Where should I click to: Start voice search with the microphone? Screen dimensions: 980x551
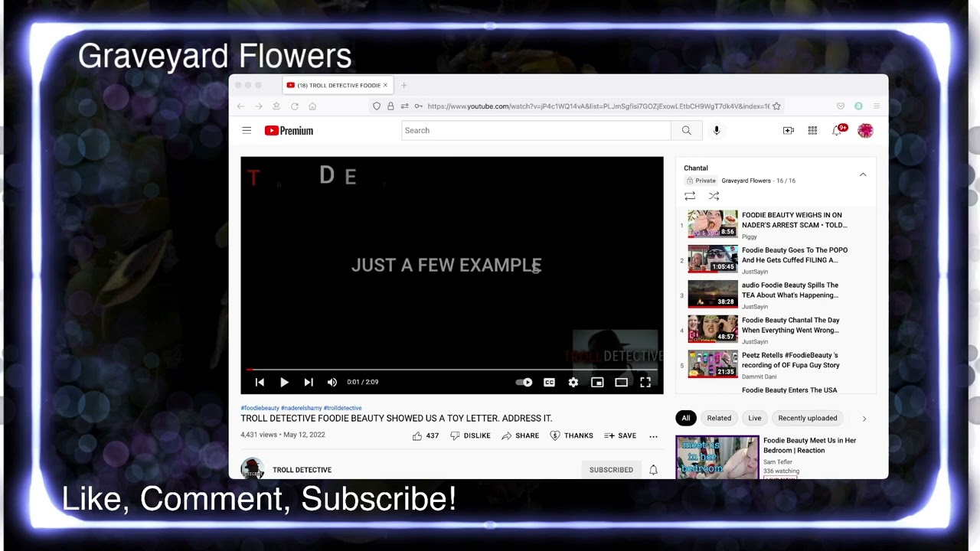(x=717, y=131)
